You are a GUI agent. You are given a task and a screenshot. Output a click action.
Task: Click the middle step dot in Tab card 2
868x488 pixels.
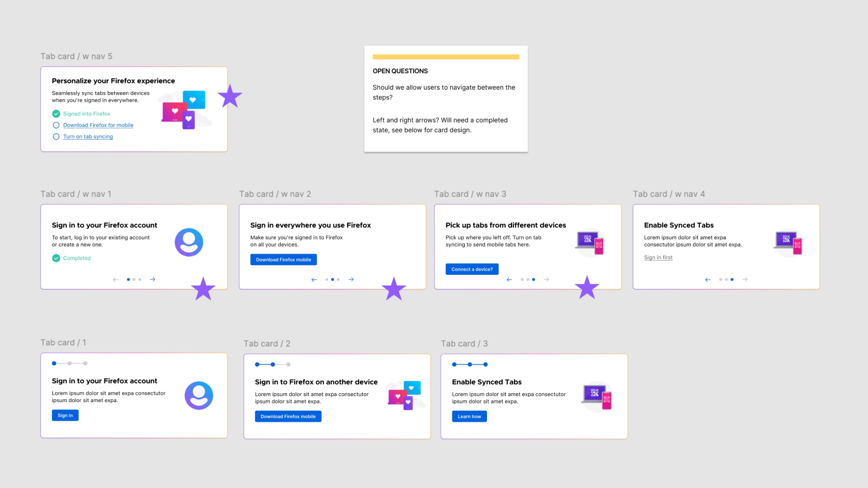pos(273,365)
